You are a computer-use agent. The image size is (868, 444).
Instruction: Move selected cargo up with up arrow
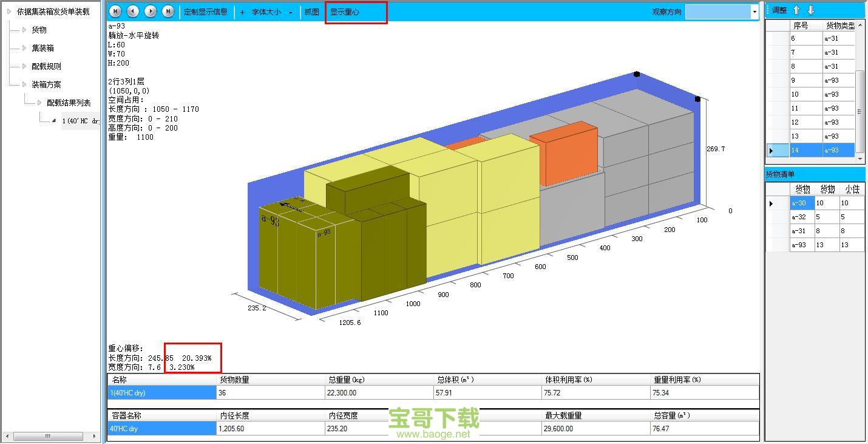(797, 10)
